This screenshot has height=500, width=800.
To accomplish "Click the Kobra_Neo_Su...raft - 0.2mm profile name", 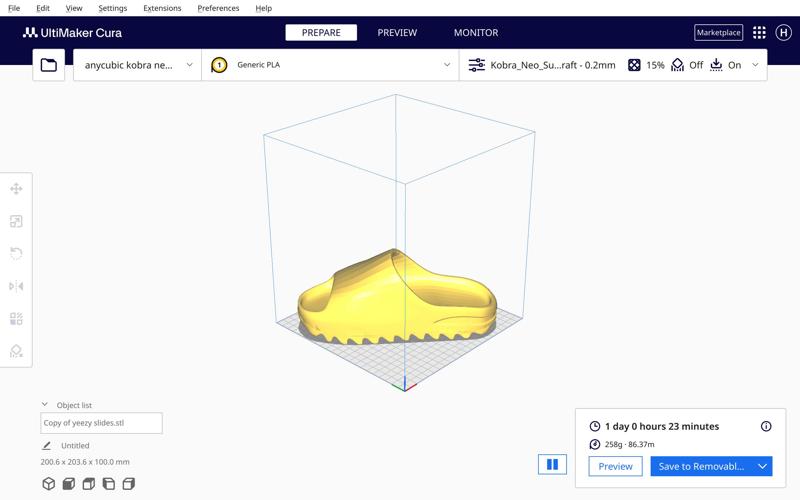I will click(553, 65).
